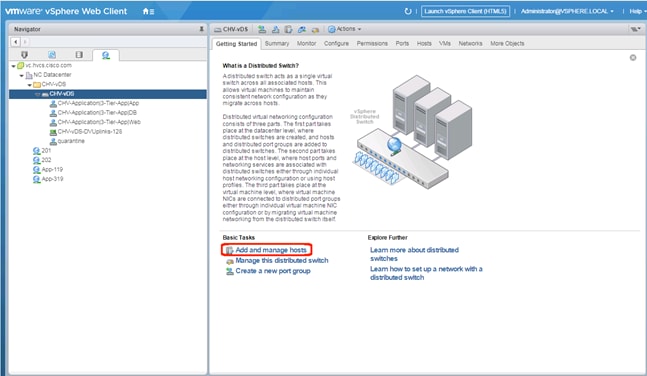Switch to the Hosts tab
Image resolution: width=647 pixels, height=376 pixels.
pyautogui.click(x=424, y=43)
